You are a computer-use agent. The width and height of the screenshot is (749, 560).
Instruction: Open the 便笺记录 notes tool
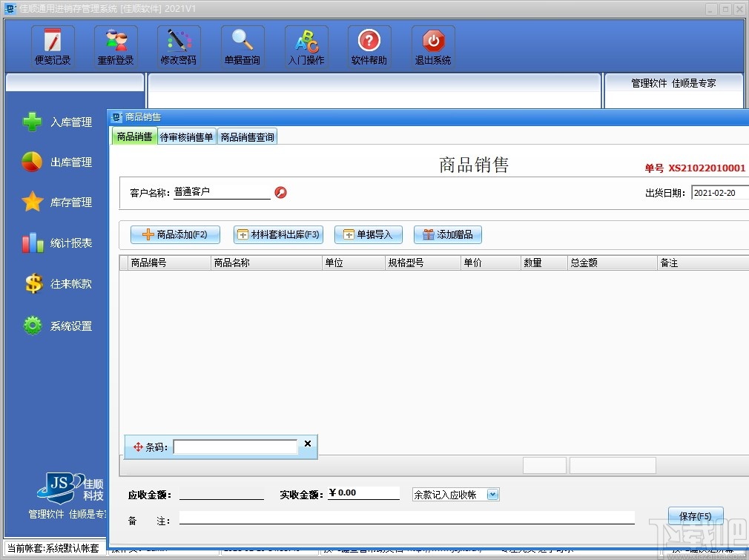(x=52, y=45)
